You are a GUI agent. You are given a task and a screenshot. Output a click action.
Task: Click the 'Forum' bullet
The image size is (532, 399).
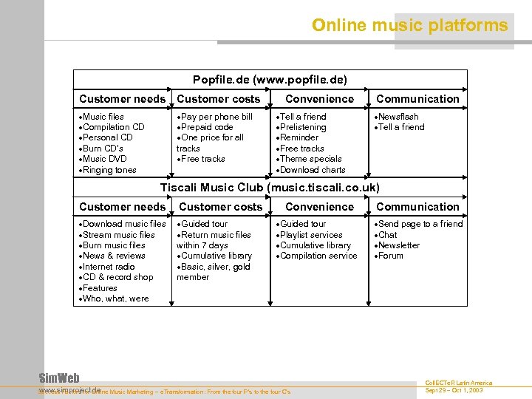click(x=389, y=256)
